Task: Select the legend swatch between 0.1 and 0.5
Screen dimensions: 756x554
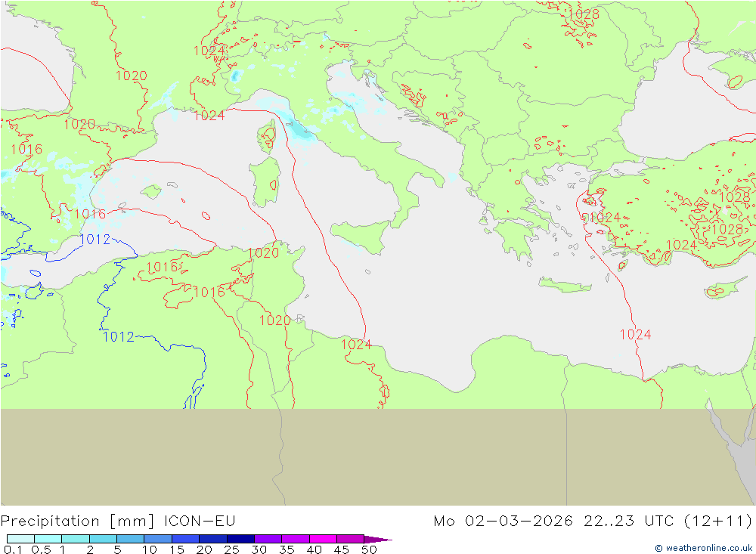Action: coord(20,539)
